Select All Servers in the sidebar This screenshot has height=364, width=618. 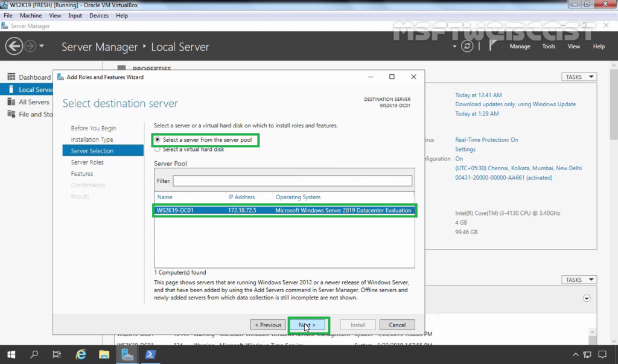(34, 102)
